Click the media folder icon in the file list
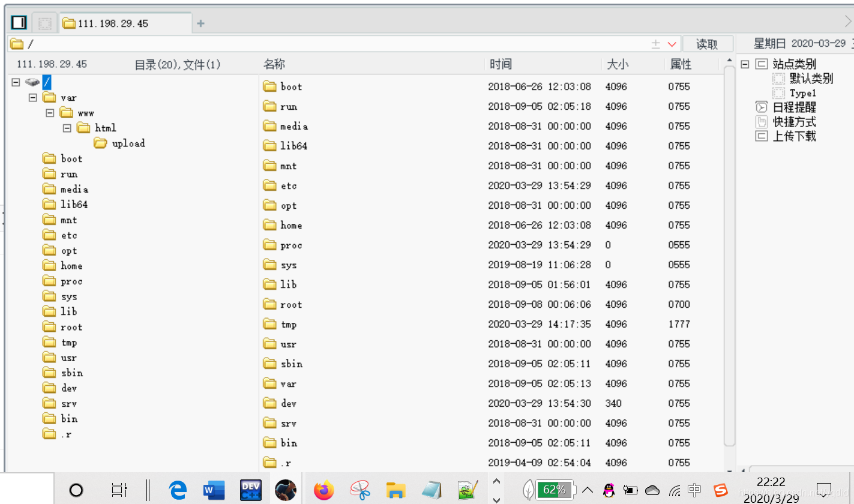Screen dimensions: 854x504 (269, 126)
